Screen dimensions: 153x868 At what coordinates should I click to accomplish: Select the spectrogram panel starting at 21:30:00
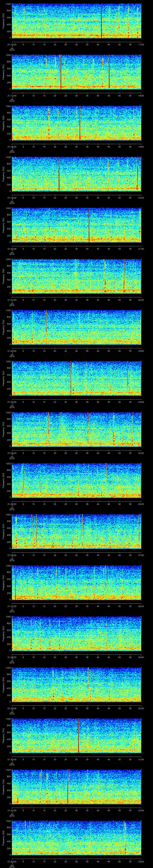76,736
